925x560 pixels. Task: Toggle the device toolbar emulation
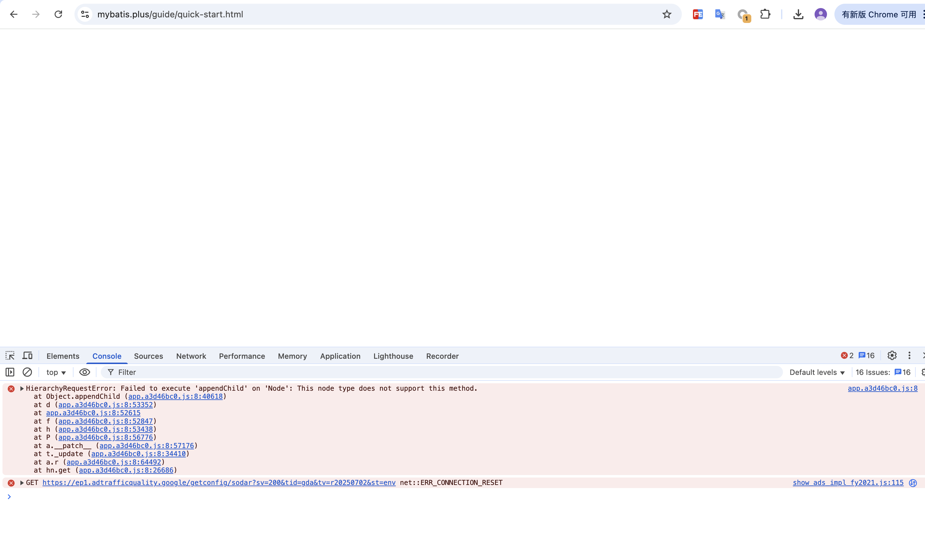(x=27, y=355)
